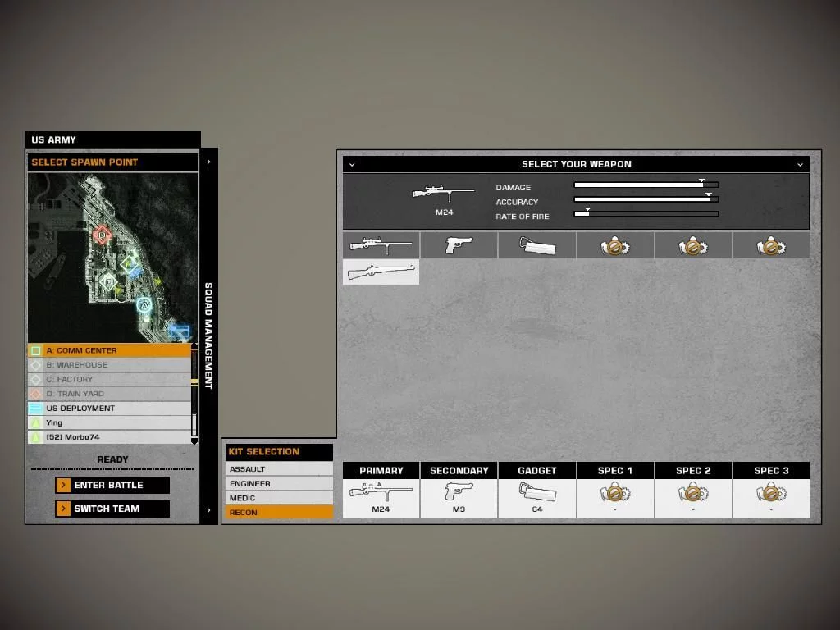Click flag C marker on the map
Viewport: 840px width, 630px height.
[x=109, y=281]
